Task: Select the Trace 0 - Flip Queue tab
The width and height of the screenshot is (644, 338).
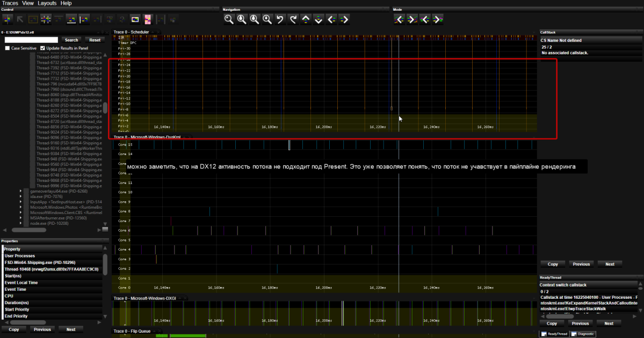Action: pyautogui.click(x=132, y=331)
